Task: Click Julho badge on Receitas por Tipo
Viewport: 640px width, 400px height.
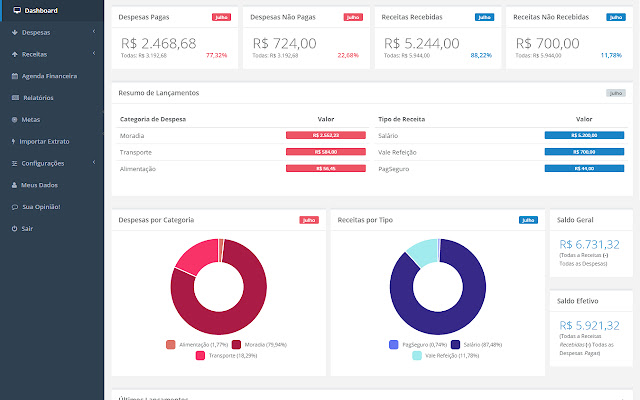Action: pyautogui.click(x=528, y=220)
